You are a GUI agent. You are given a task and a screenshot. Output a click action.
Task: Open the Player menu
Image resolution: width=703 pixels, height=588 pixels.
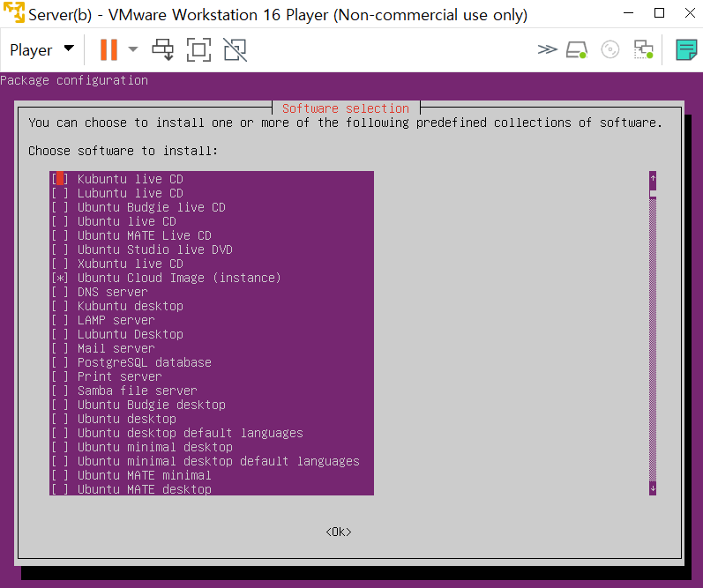coord(41,49)
